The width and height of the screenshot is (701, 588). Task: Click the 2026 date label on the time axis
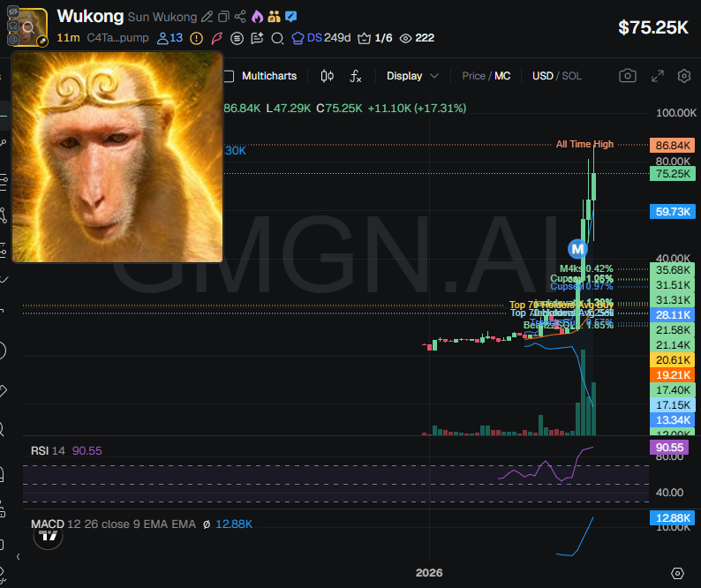429,572
